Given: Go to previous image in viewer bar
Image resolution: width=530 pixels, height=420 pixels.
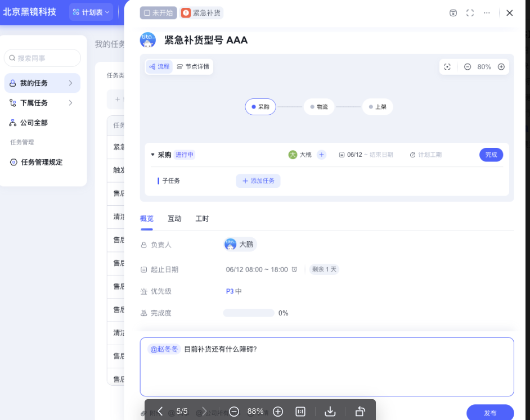Looking at the screenshot, I should [x=160, y=412].
